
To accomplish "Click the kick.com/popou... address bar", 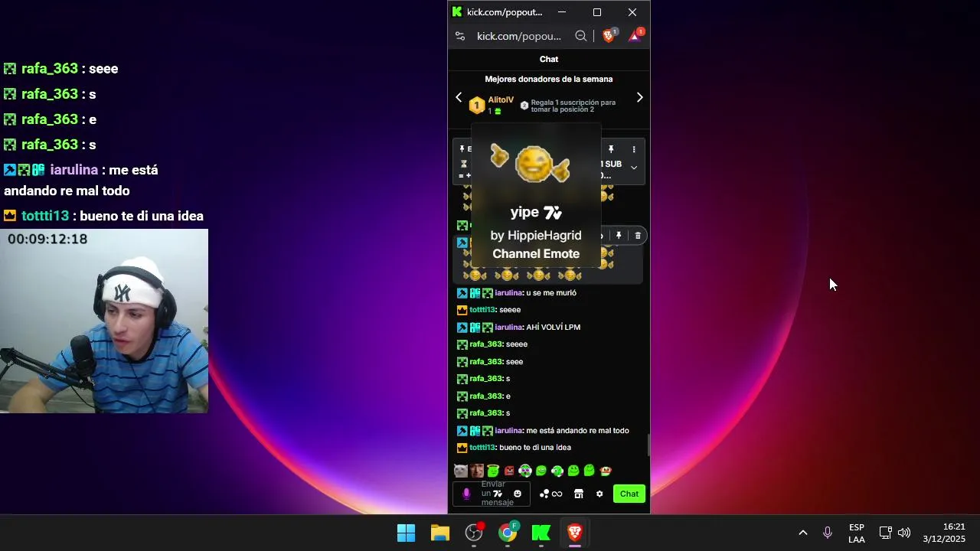I will click(519, 36).
